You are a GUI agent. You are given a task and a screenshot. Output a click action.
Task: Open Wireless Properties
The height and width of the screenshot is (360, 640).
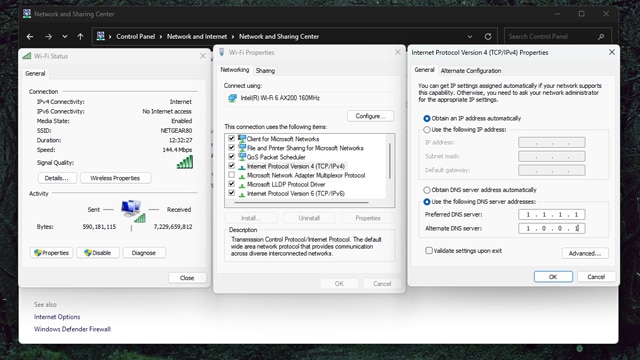coord(115,178)
